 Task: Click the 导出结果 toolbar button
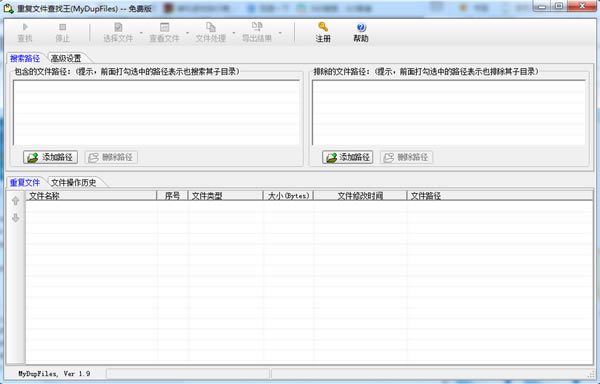[x=257, y=33]
